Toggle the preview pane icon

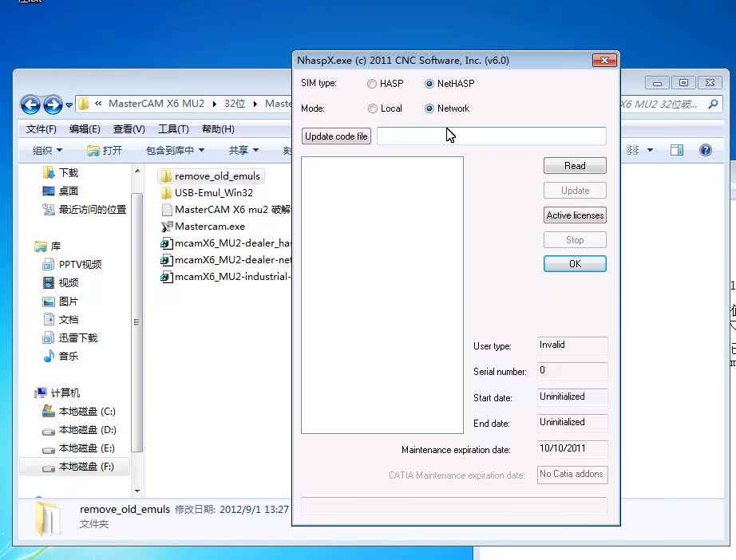coord(677,150)
